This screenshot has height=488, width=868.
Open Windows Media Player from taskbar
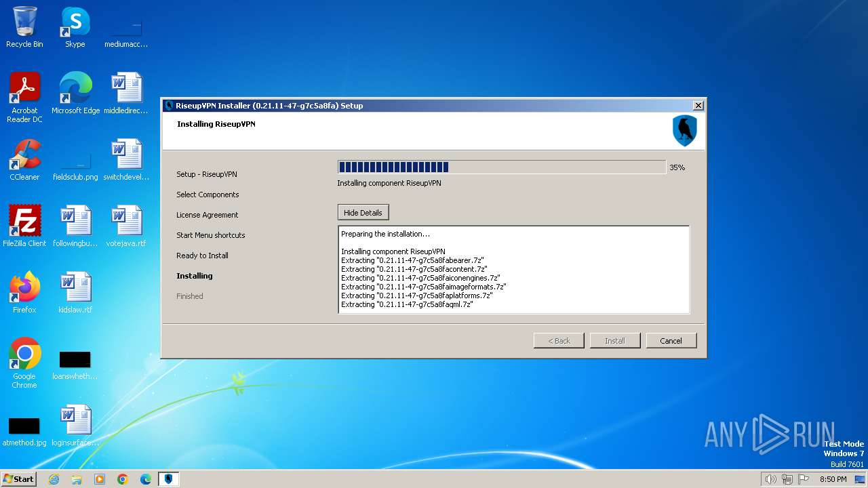(x=100, y=479)
